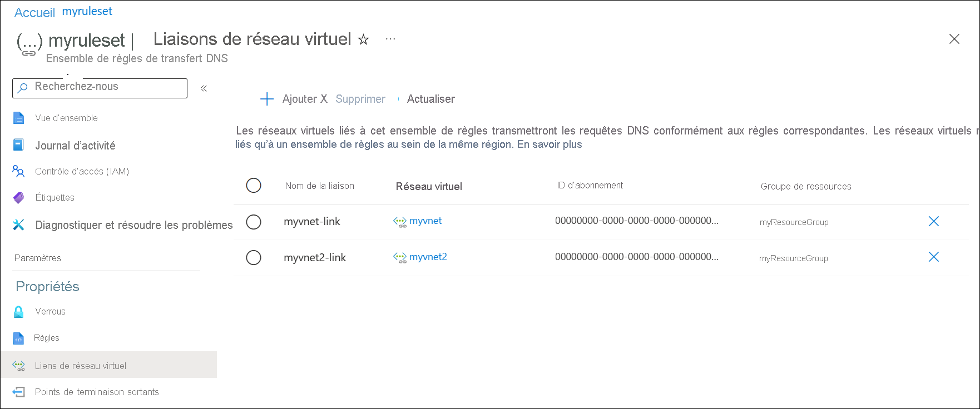
Task: Open the myruleset breadcrumb link
Action: click(x=87, y=11)
